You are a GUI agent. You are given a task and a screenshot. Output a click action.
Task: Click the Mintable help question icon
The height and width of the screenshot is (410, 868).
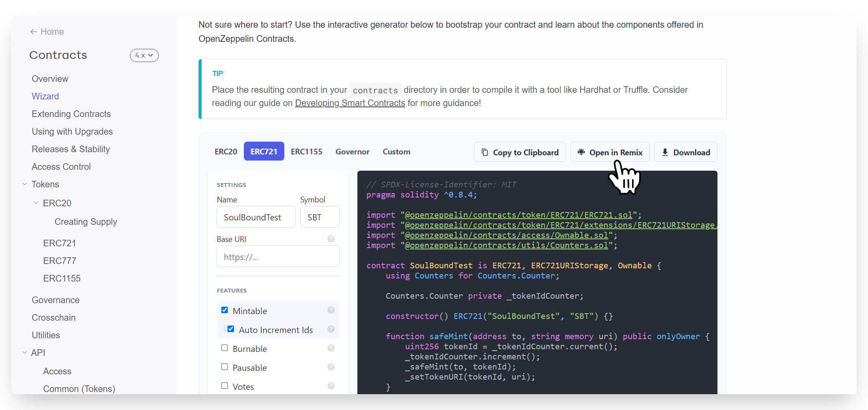[331, 311]
